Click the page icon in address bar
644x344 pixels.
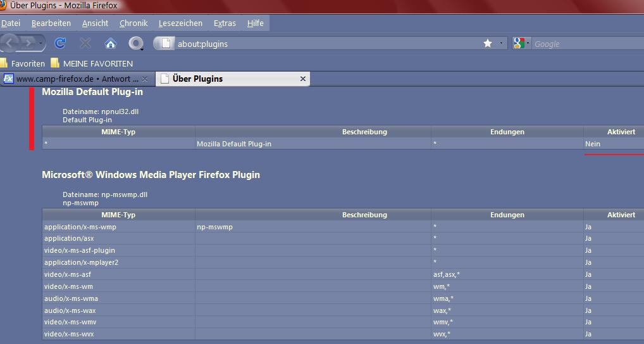[x=166, y=43]
